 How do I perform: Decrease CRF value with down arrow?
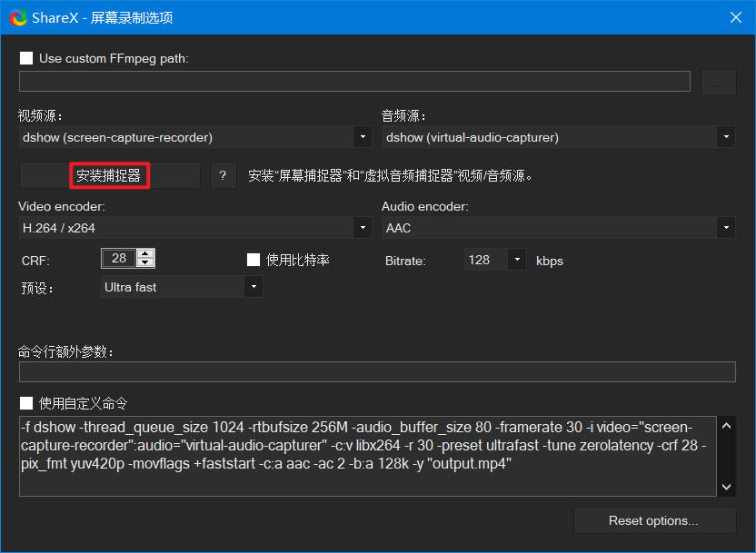click(145, 263)
